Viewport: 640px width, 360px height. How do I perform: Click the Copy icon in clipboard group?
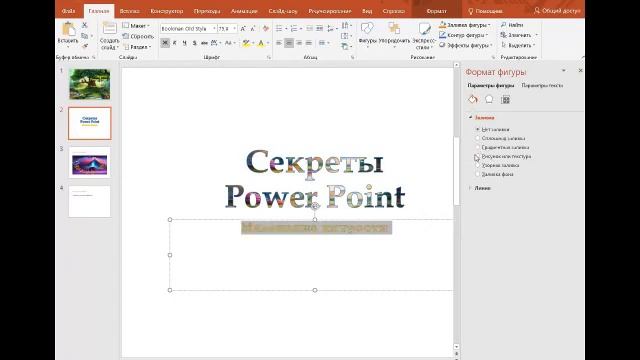[84, 36]
